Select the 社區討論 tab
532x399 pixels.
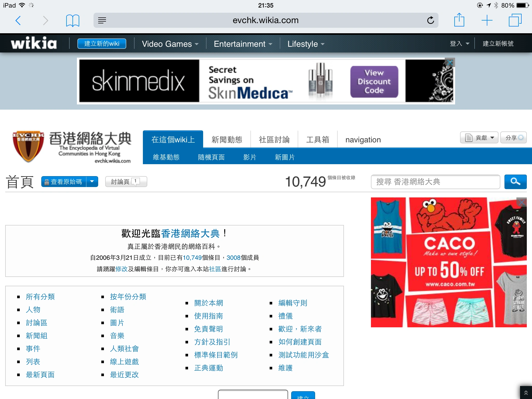pos(274,139)
